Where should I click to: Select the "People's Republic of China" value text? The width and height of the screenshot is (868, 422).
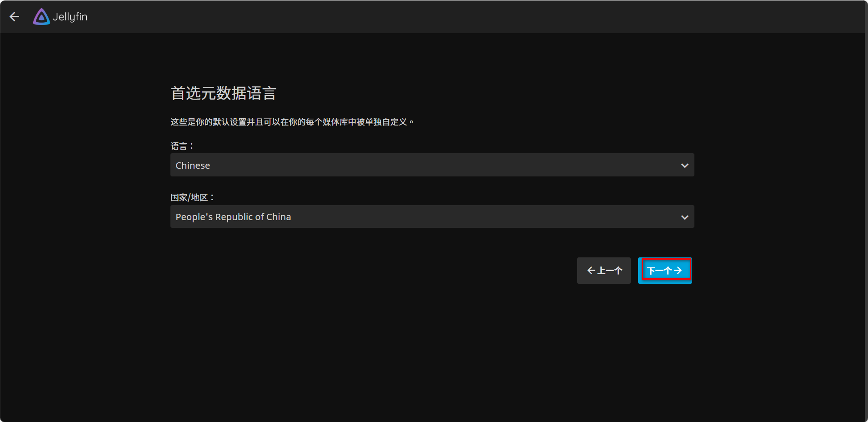[233, 217]
